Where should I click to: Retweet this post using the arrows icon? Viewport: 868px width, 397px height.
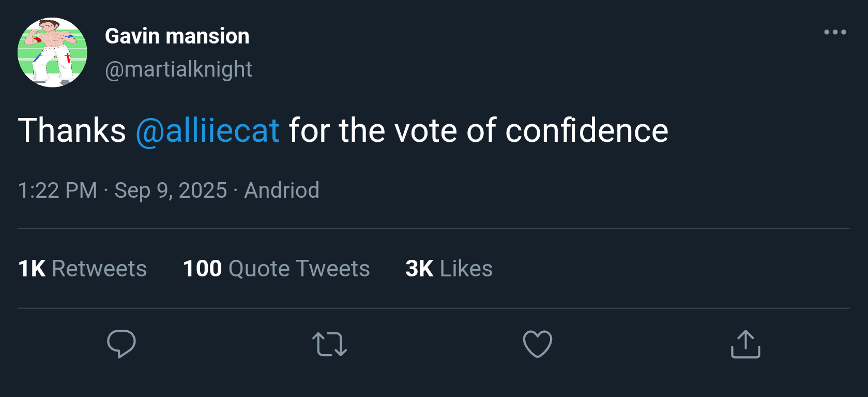[329, 344]
